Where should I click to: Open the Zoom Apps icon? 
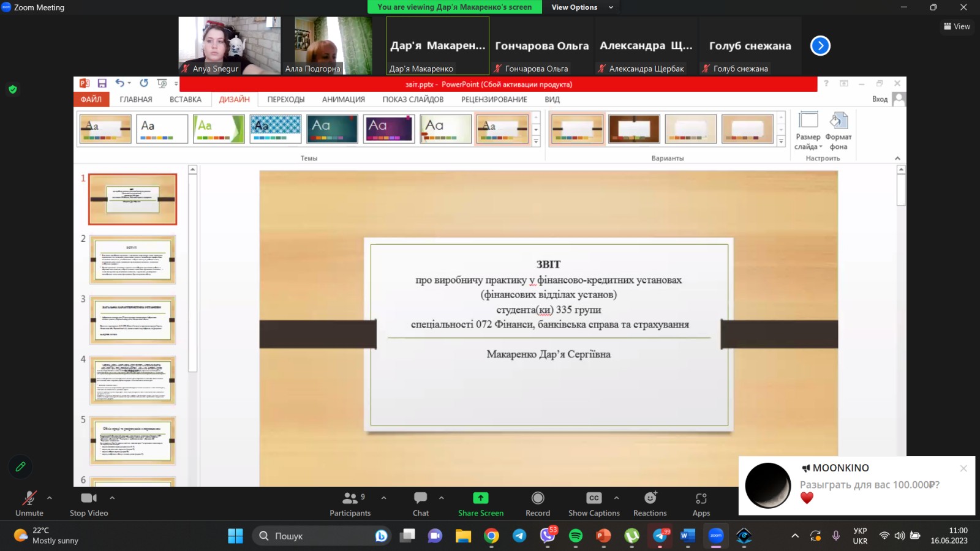[701, 498]
